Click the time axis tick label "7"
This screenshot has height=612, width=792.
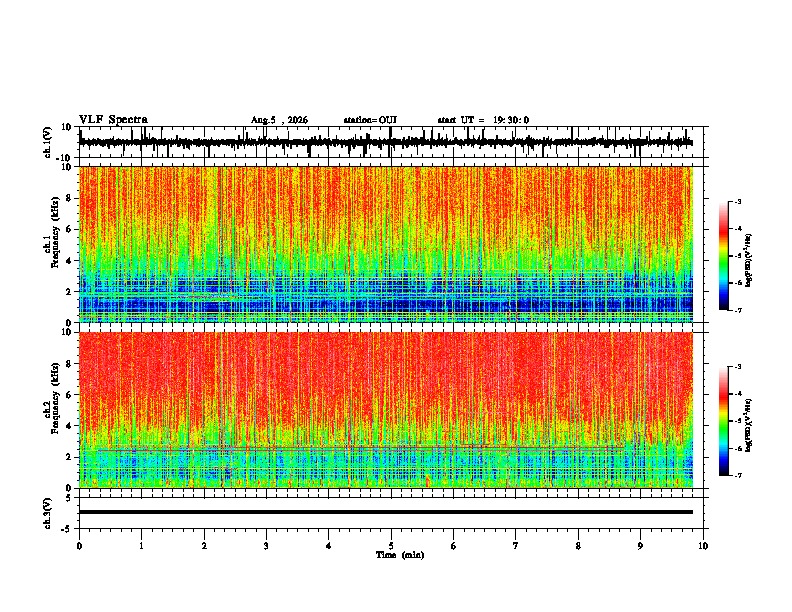[x=516, y=546]
